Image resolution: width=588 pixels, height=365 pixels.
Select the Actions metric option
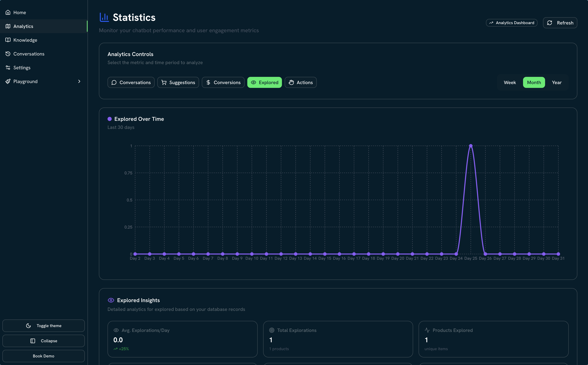point(301,82)
